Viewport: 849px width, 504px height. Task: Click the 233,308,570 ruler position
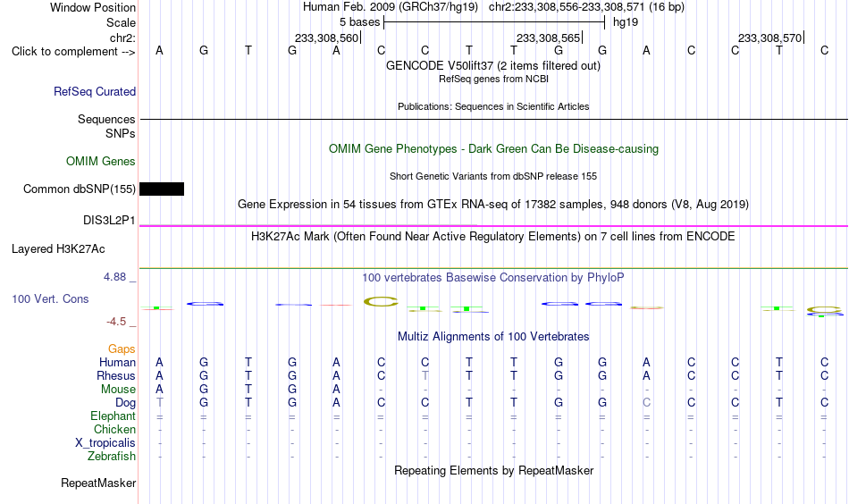(x=769, y=38)
